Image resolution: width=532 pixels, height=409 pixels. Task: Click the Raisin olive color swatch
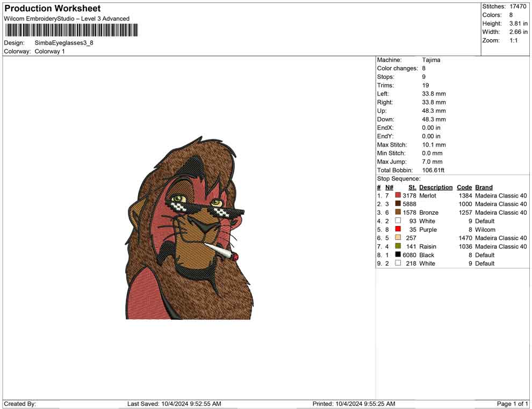(398, 246)
